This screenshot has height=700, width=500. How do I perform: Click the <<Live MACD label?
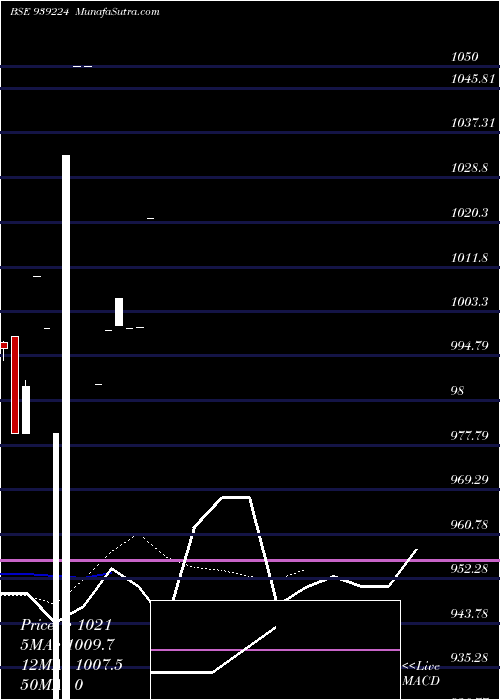tap(421, 673)
